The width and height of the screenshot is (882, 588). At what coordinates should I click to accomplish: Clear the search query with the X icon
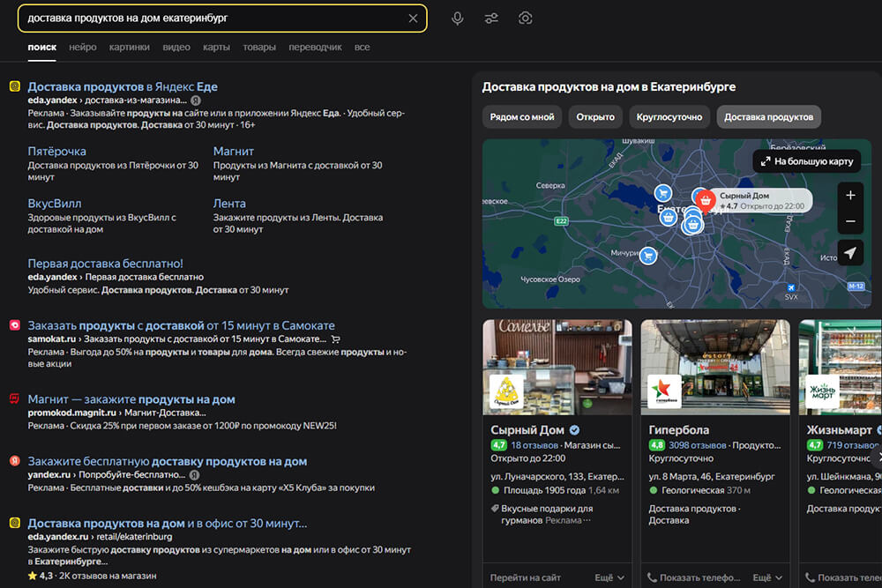click(x=413, y=18)
